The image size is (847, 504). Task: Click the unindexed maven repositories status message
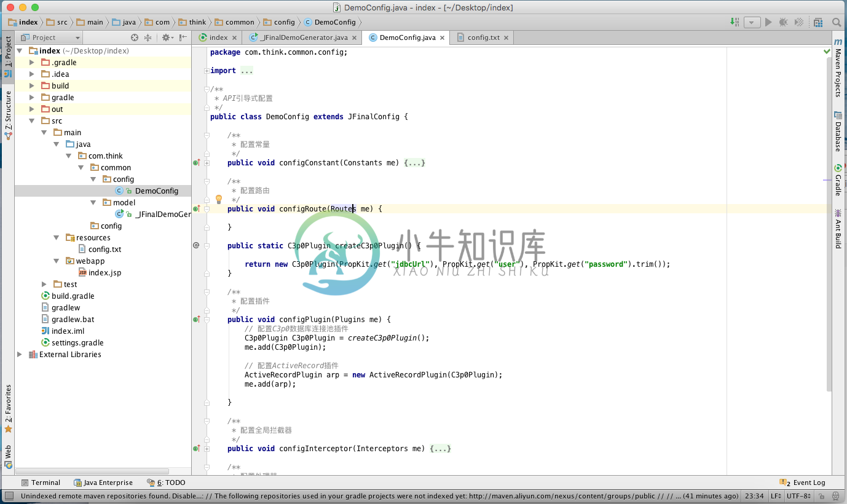(x=379, y=496)
